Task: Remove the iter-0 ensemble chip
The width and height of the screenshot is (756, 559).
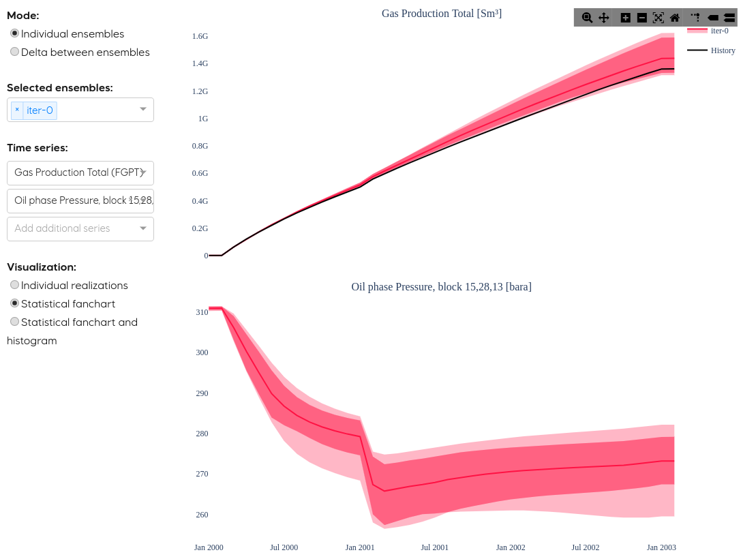Action: pyautogui.click(x=17, y=109)
